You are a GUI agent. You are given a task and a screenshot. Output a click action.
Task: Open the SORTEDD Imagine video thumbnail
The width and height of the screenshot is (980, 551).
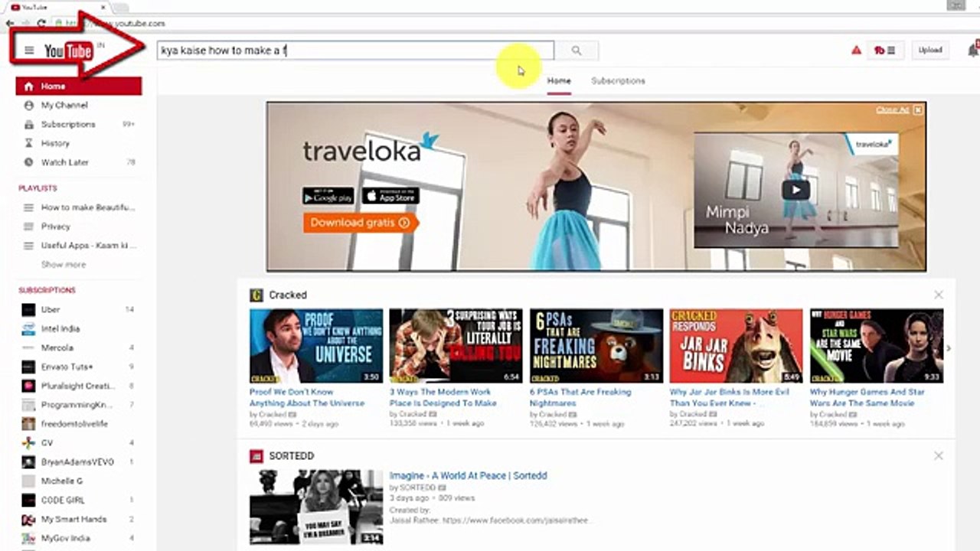click(x=316, y=507)
